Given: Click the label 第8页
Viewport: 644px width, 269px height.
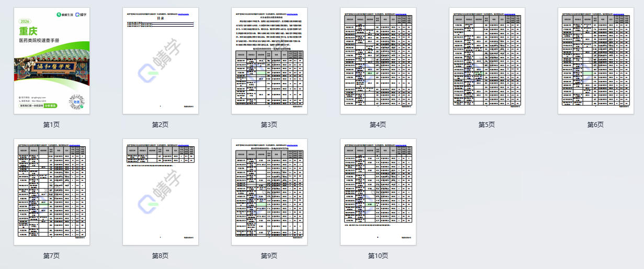Looking at the screenshot, I should 161,256.
